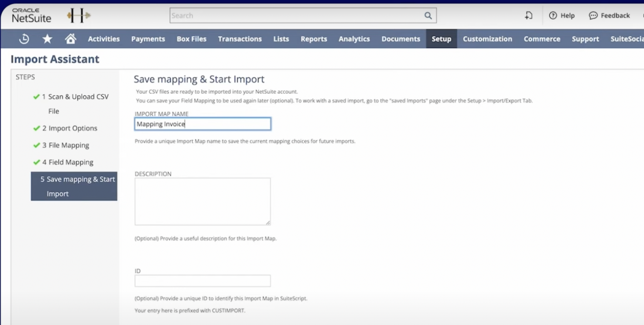Go back to the Import Options step

(x=70, y=128)
